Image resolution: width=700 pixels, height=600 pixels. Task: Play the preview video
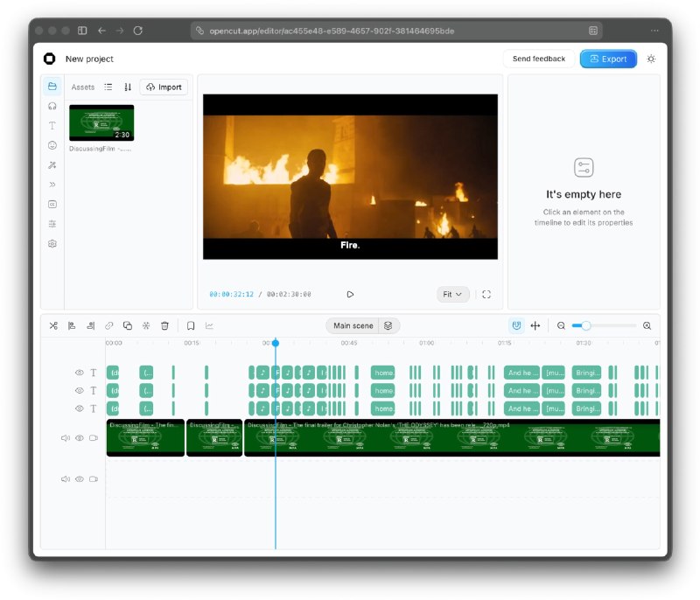(x=350, y=294)
